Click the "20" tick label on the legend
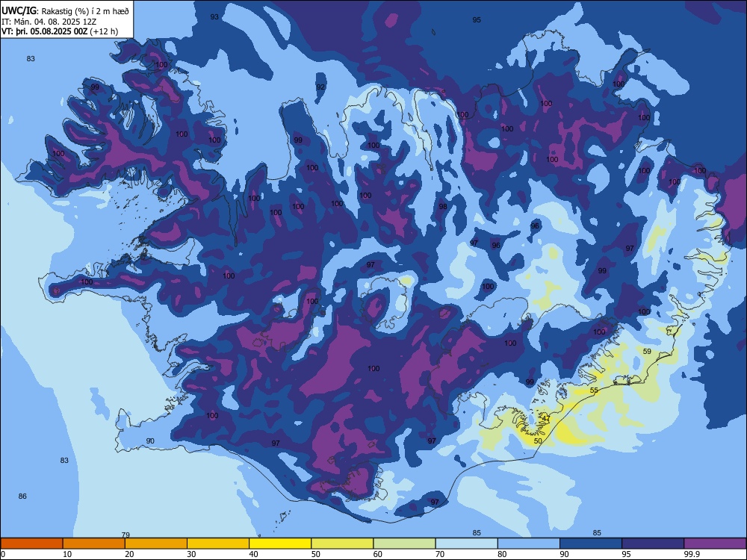747x560 pixels. pos(129,554)
